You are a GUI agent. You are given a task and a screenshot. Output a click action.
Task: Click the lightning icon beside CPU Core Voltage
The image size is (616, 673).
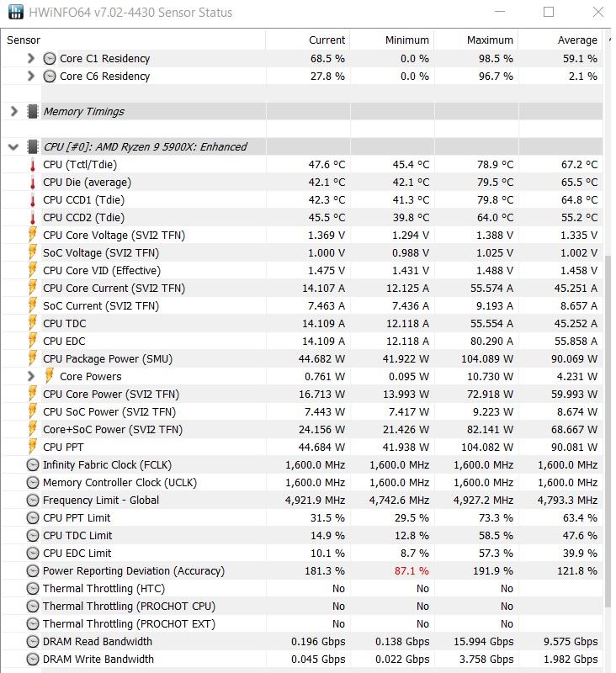[33, 235]
